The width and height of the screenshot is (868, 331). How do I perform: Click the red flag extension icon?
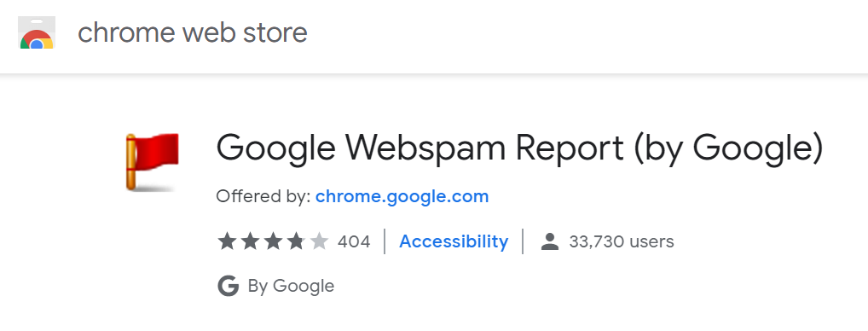click(153, 162)
